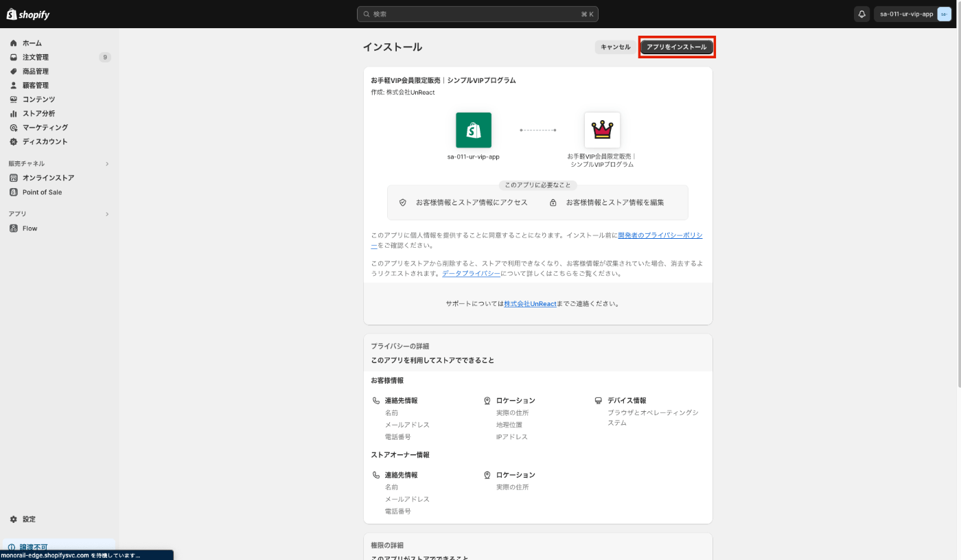
Task: Click phone icon by ストアオーナー情報 連絡先情報
Action: (376, 475)
